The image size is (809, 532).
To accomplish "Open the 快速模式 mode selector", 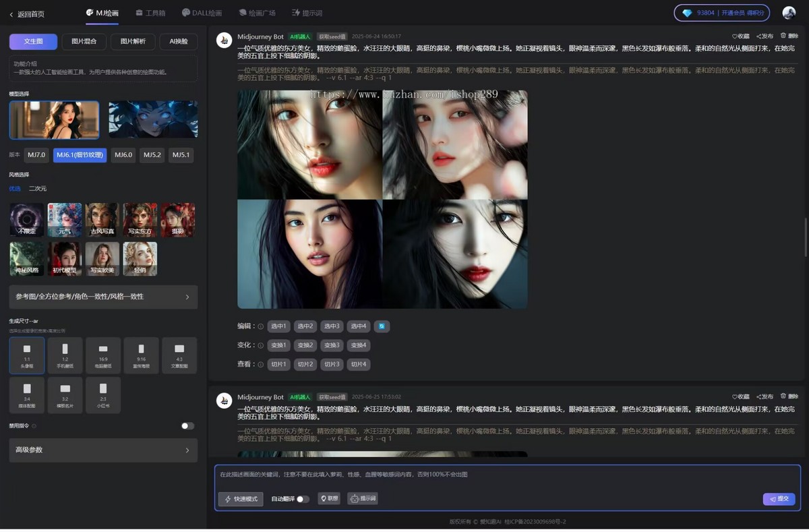I will 241,499.
